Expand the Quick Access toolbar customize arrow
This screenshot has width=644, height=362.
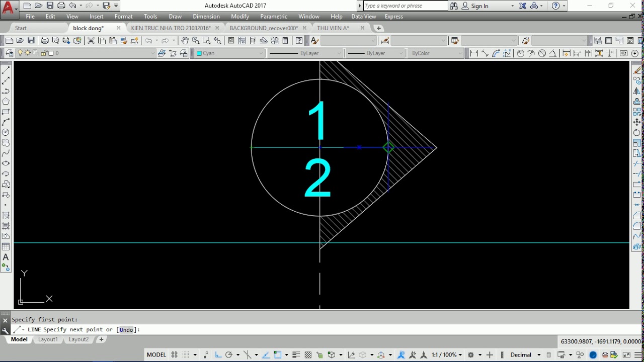click(116, 6)
